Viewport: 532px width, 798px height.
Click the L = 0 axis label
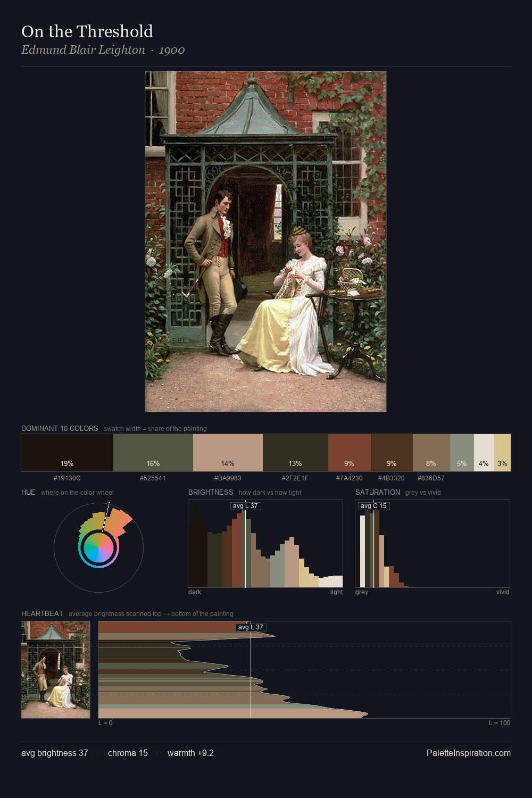point(105,723)
